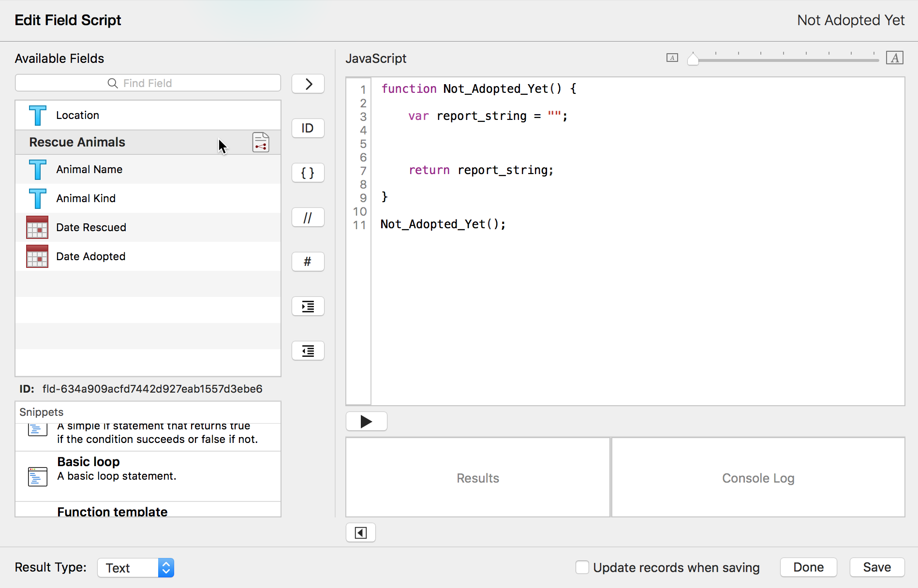
Task: Click code line 'var report_string'
Action: tap(488, 116)
